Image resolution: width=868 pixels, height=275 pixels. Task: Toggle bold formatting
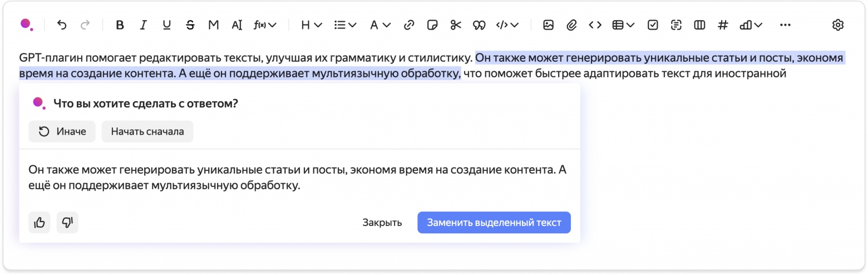pos(120,24)
